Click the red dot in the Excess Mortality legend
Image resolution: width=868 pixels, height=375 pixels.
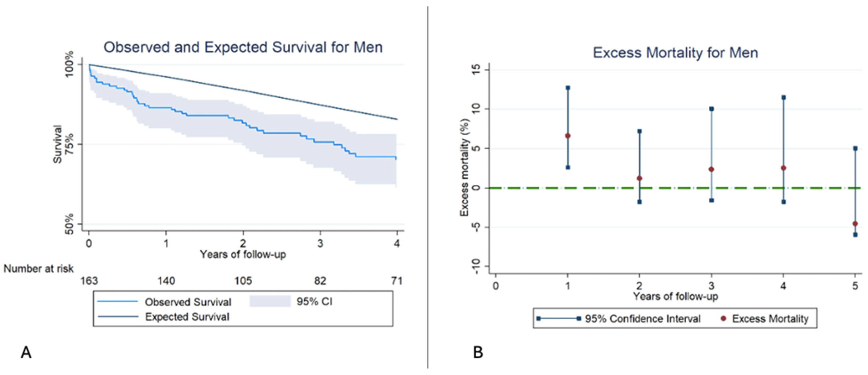(723, 318)
